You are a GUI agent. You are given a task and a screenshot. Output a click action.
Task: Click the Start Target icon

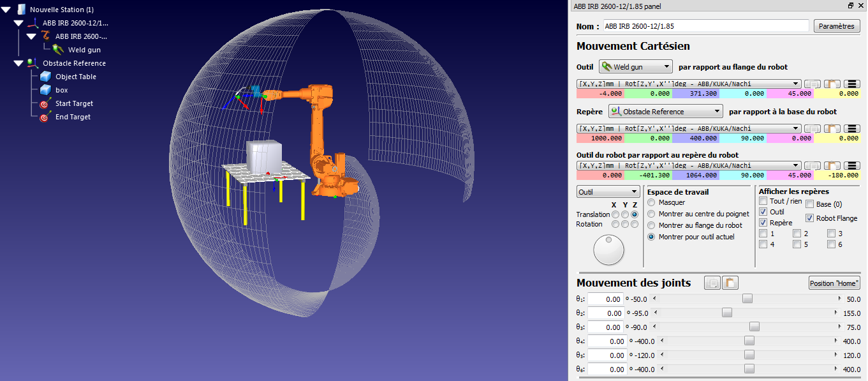(x=45, y=103)
